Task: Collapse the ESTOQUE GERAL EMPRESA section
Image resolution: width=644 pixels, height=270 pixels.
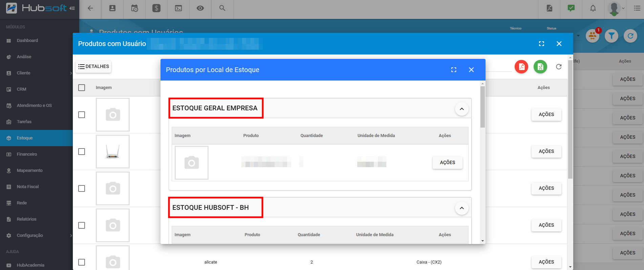Action: pyautogui.click(x=461, y=109)
